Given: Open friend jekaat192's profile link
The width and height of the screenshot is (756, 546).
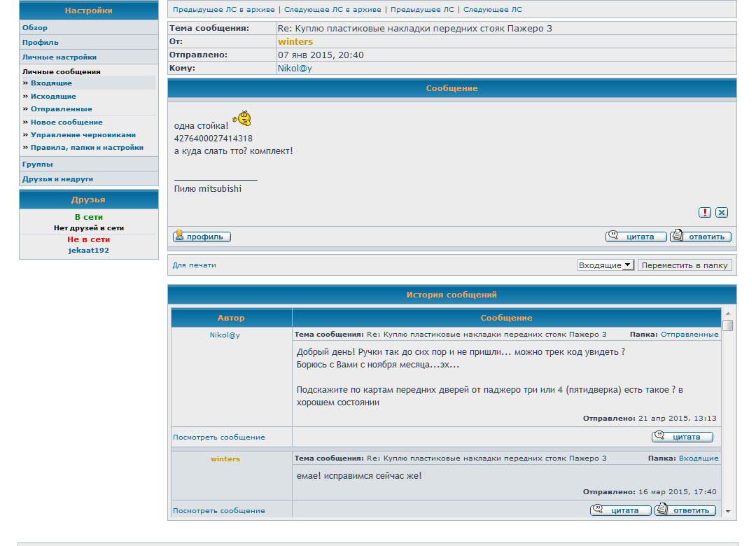Looking at the screenshot, I should pos(89,251).
